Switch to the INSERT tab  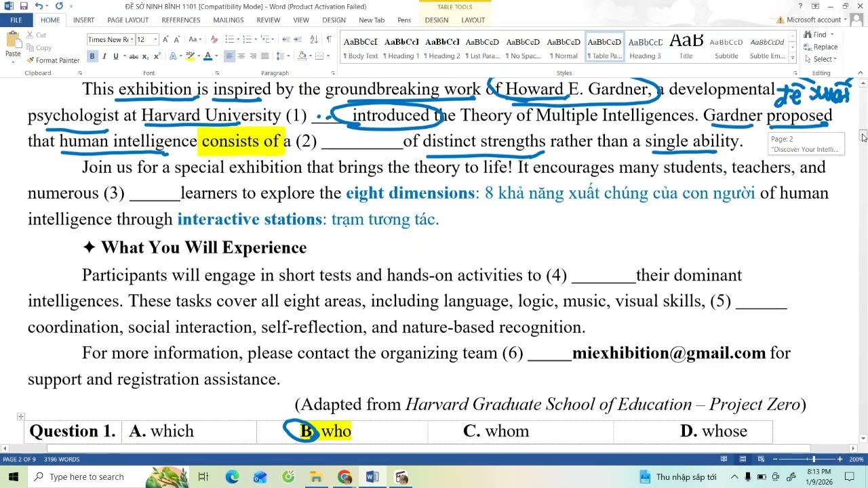83,20
